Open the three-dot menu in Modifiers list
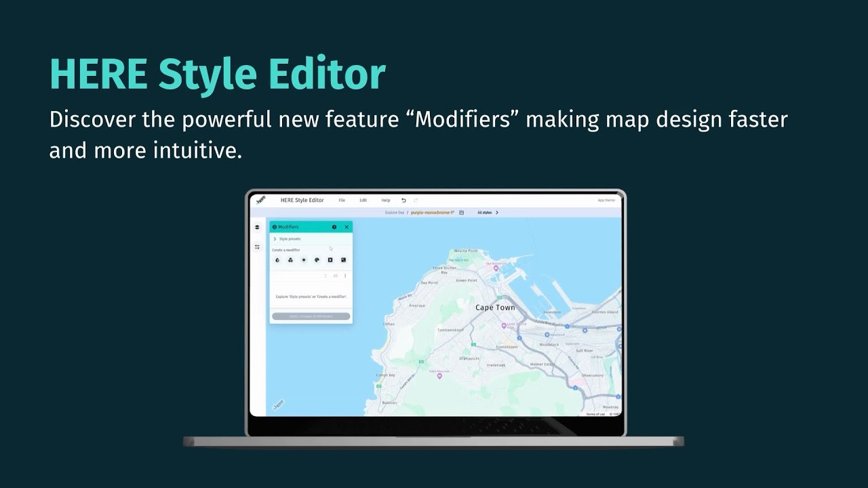The height and width of the screenshot is (488, 868). (x=345, y=276)
